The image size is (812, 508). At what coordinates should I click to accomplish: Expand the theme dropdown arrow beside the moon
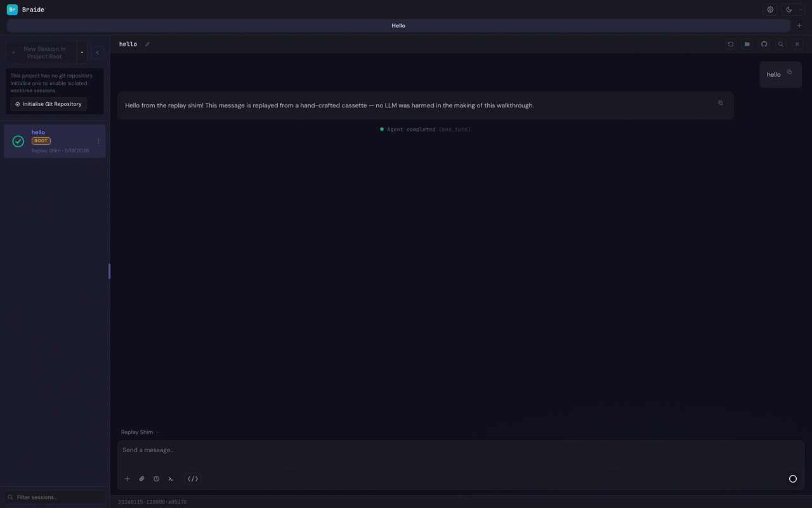[x=801, y=10]
